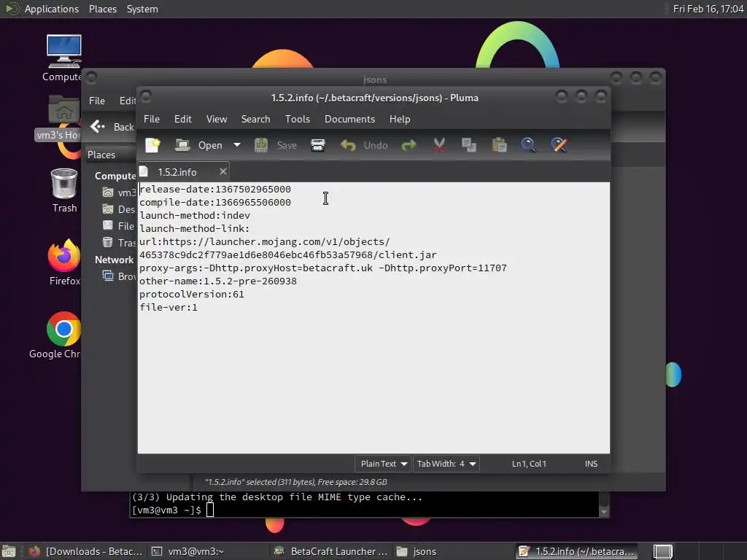Image resolution: width=747 pixels, height=560 pixels.
Task: Click the protocolVersion:61 line
Action: (x=192, y=295)
